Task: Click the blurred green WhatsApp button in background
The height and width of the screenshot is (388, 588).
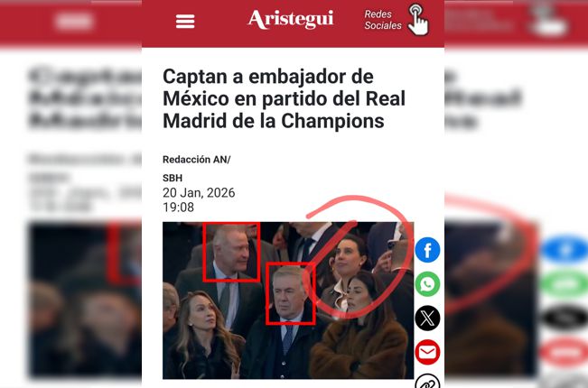Action: [565, 284]
